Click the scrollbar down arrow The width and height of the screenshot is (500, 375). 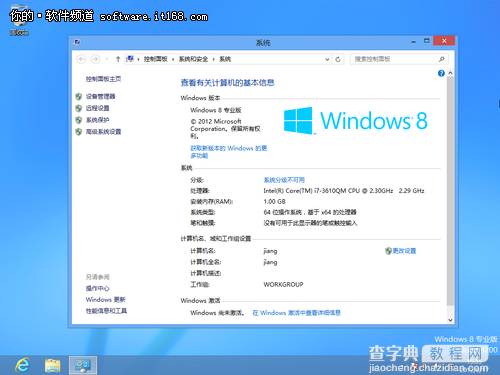pos(450,320)
